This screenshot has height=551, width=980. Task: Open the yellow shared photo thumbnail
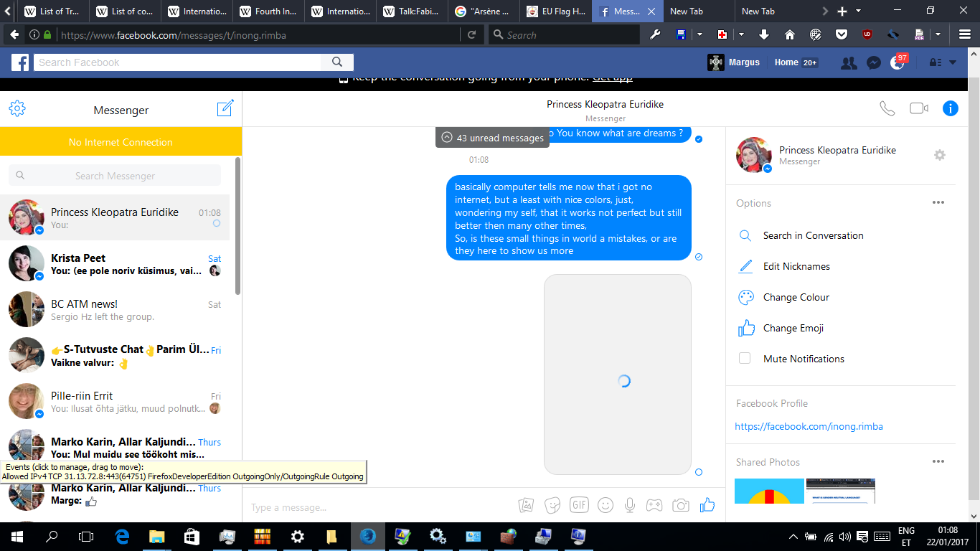pyautogui.click(x=769, y=491)
